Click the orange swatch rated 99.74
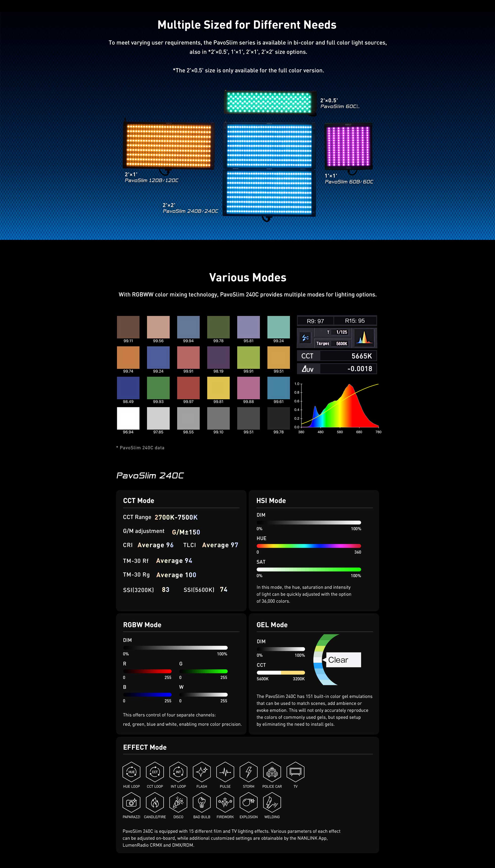Screen dimensions: 495x868 (128, 357)
